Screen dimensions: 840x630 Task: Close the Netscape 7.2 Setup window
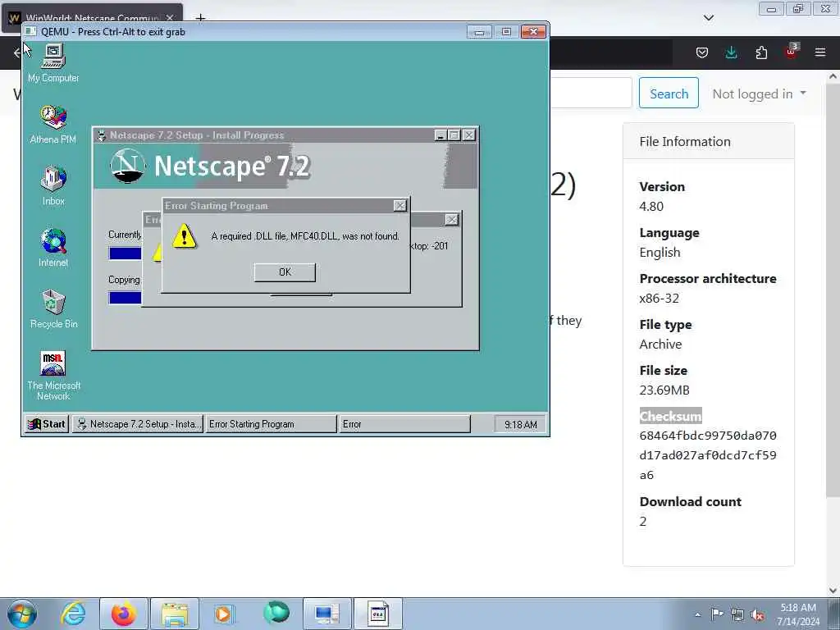(468, 135)
